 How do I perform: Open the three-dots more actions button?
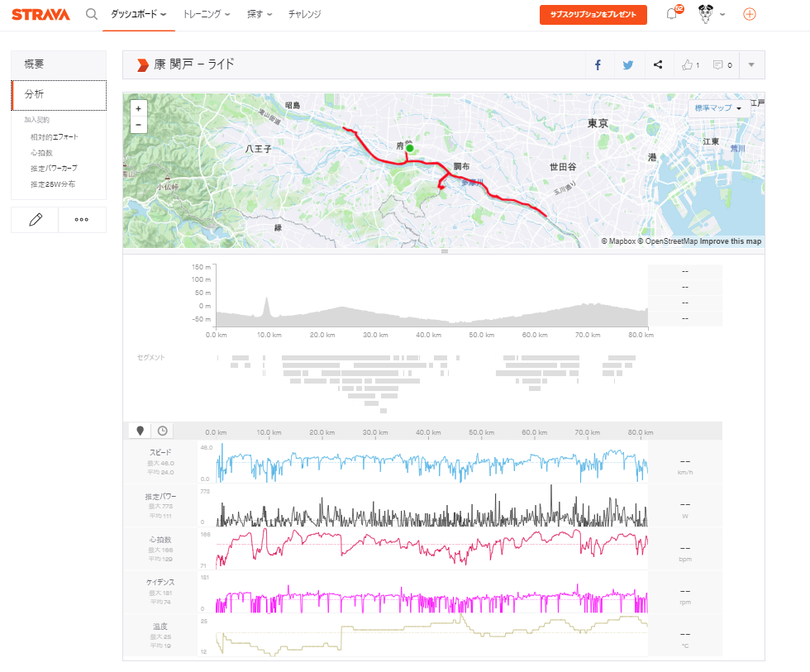tap(82, 220)
